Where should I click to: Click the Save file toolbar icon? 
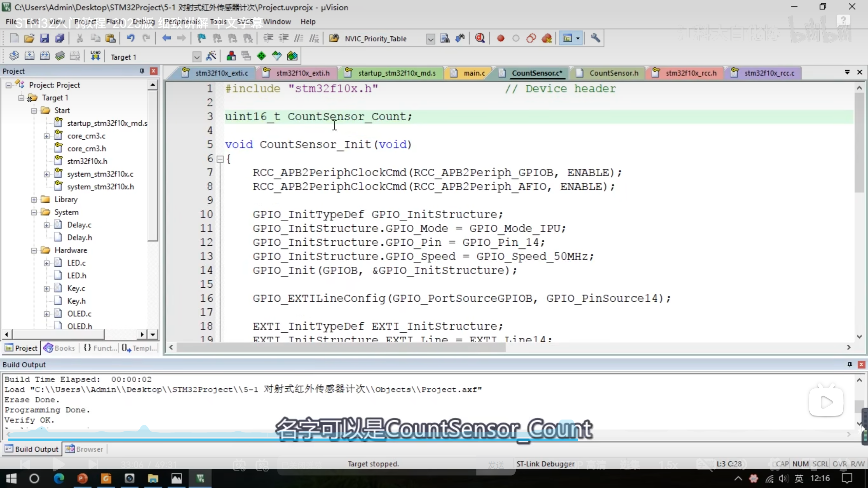point(44,38)
